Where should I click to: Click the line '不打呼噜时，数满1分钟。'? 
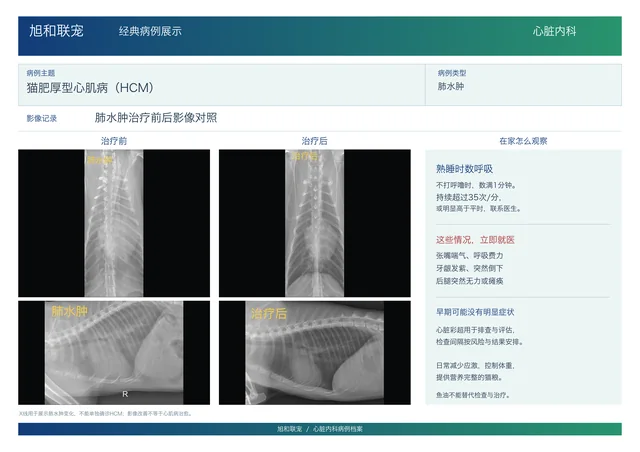click(x=476, y=185)
